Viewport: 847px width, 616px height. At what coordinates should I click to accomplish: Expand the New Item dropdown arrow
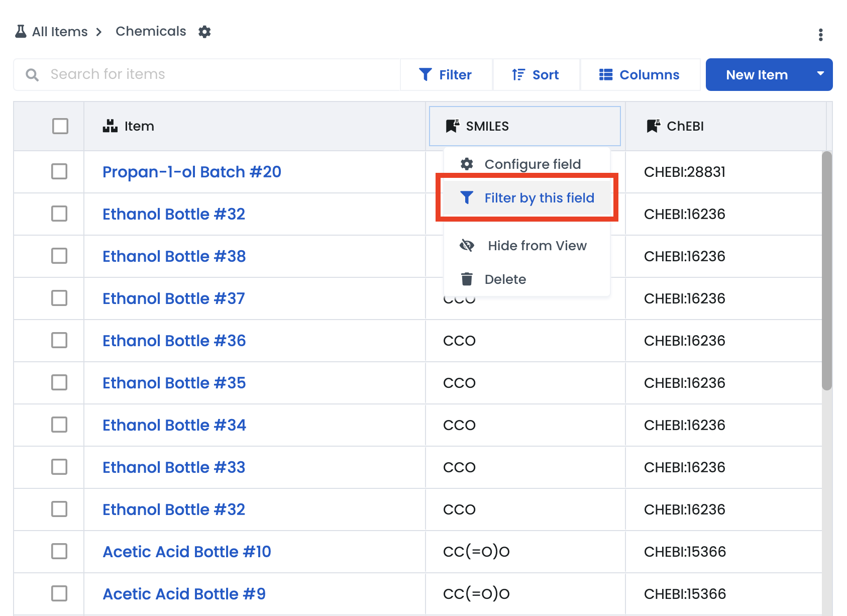[x=820, y=74]
